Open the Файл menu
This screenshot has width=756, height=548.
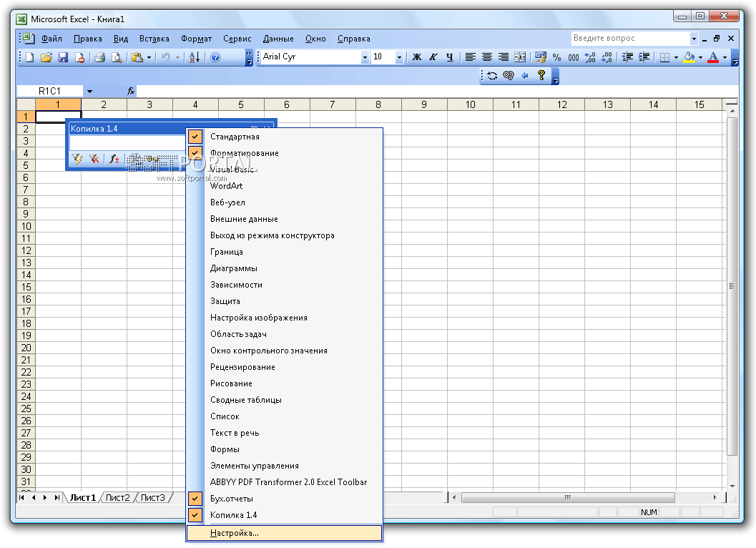point(51,39)
